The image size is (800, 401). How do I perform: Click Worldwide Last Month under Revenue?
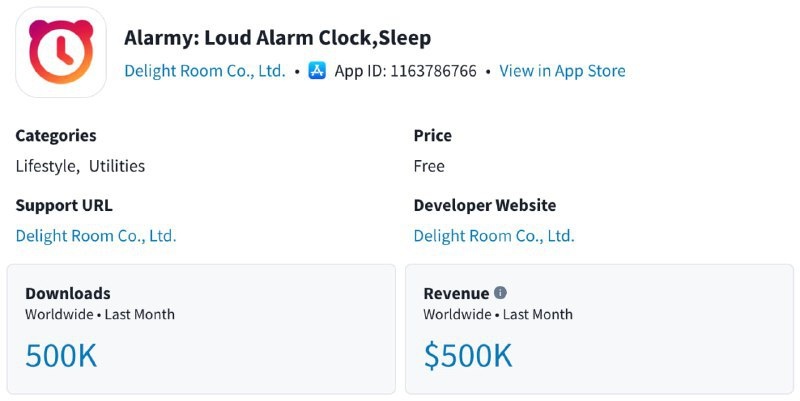[x=498, y=314]
